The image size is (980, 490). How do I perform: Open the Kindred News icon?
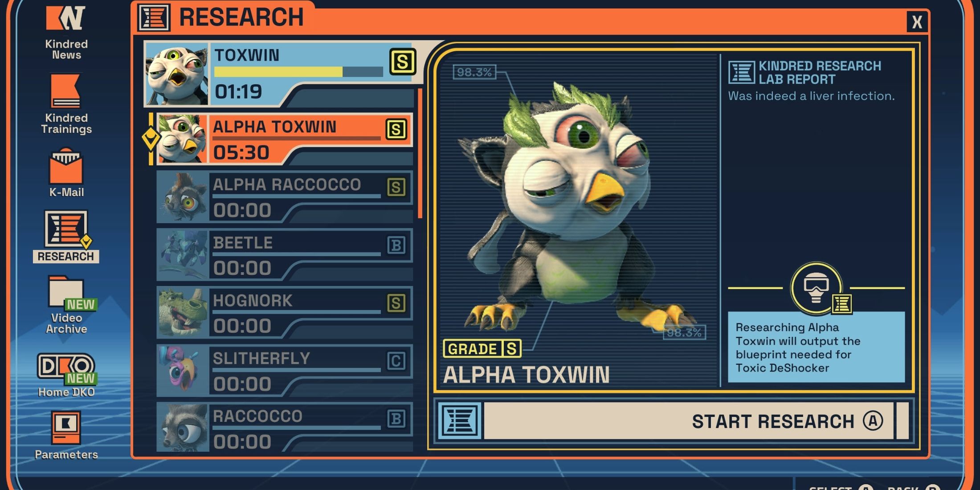click(x=66, y=18)
